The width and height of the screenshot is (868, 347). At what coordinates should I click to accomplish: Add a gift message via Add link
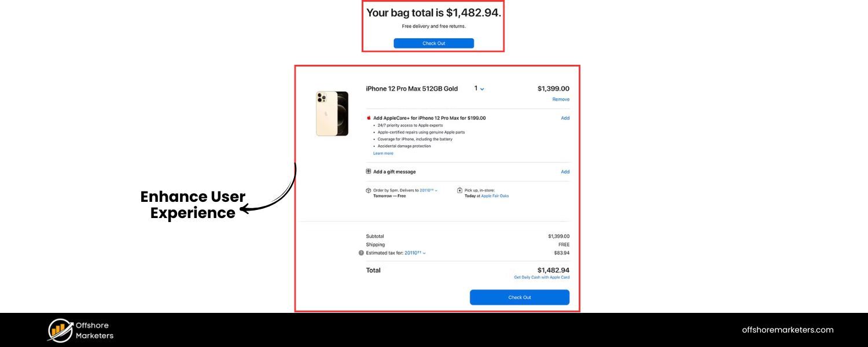[x=565, y=172]
